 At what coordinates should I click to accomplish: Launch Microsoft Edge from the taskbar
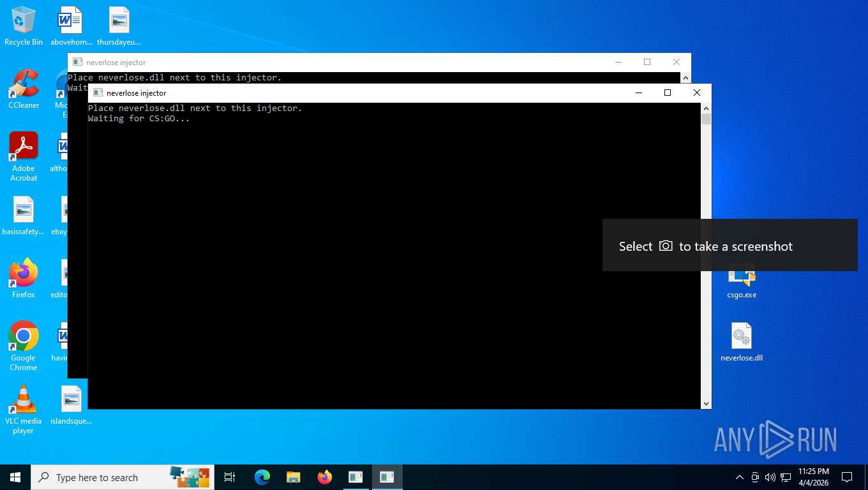tap(262, 477)
